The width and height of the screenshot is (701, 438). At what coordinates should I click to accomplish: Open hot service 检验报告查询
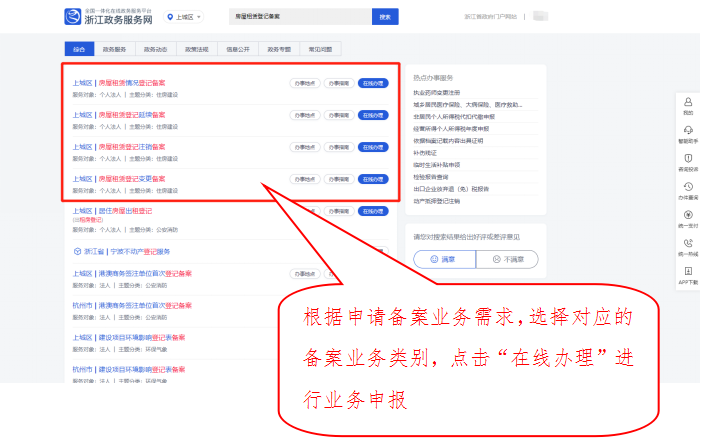[x=431, y=177]
